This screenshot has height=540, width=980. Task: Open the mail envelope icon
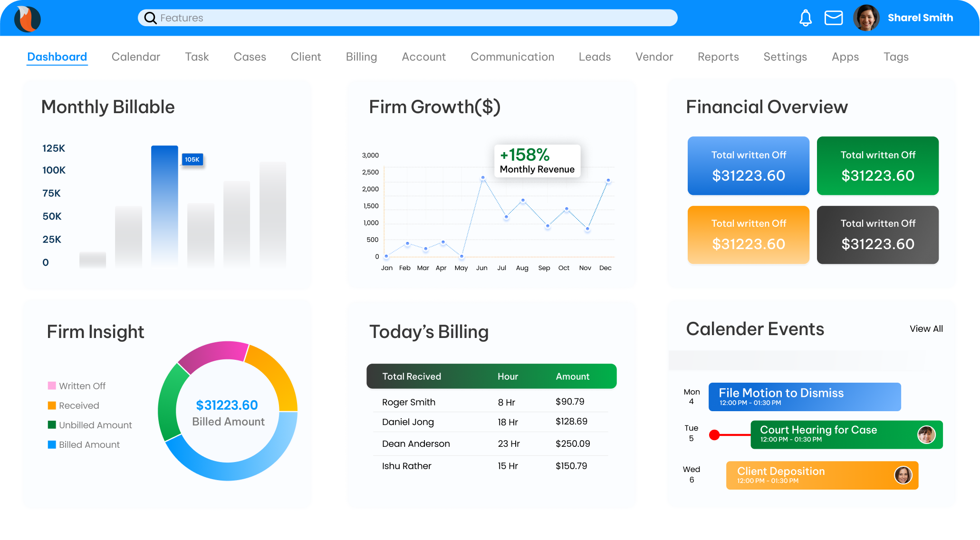pos(833,18)
